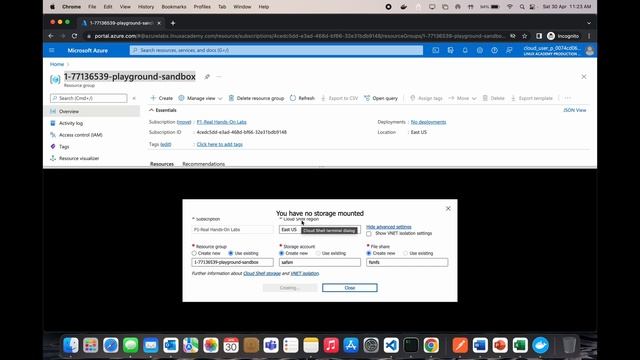Click the sidebar Search field

coord(89,98)
